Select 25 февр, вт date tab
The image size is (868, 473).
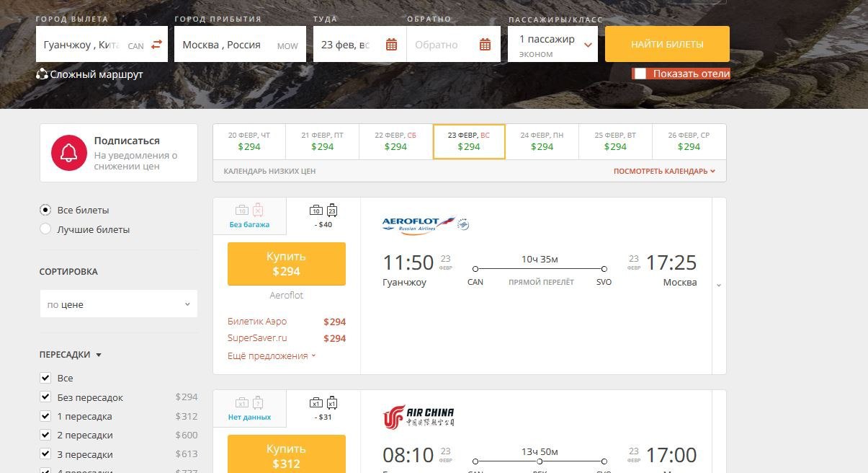[x=615, y=141]
